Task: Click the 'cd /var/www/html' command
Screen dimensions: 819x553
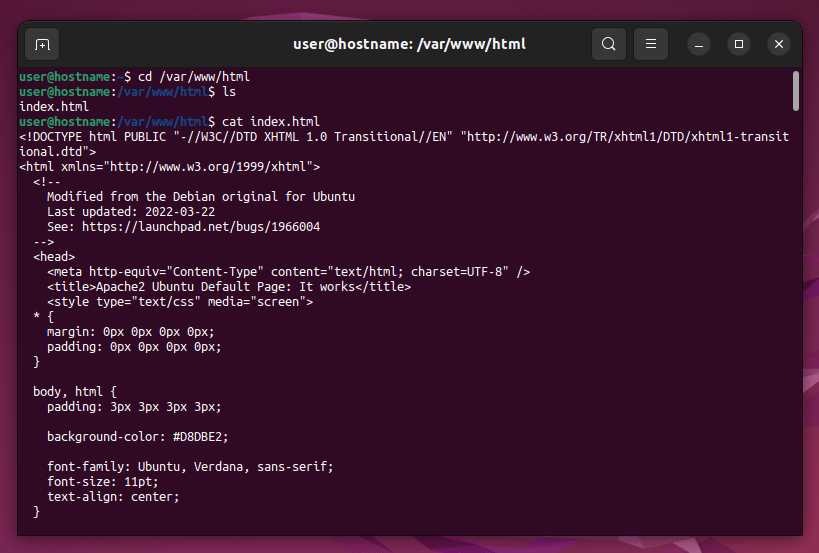Action: (x=194, y=77)
